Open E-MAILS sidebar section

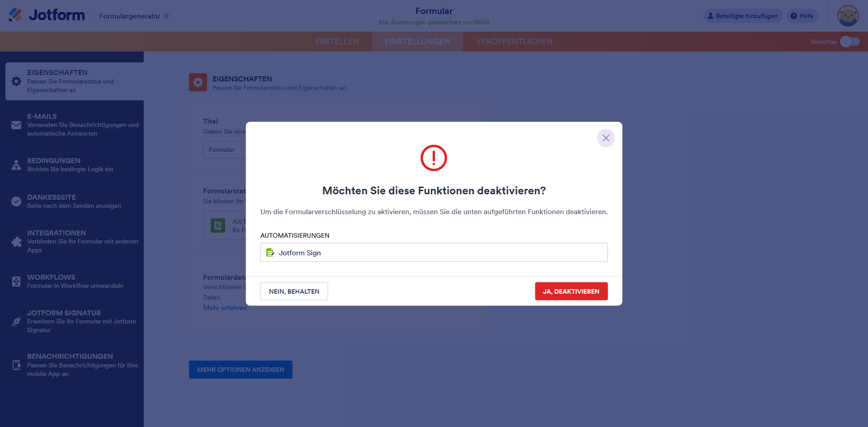click(x=75, y=125)
